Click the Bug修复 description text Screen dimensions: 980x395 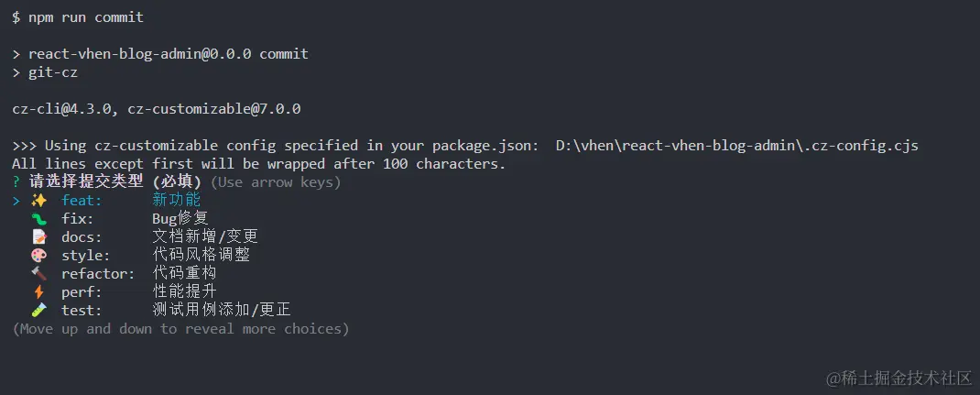[x=180, y=219]
